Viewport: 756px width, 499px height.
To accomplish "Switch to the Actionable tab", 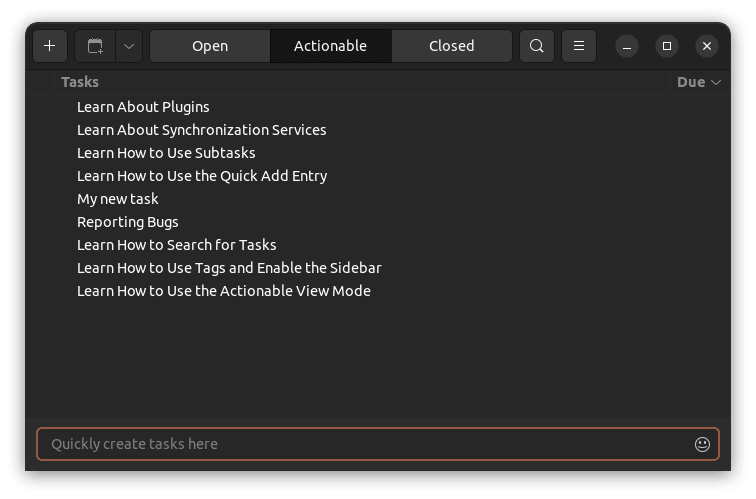I will [331, 46].
